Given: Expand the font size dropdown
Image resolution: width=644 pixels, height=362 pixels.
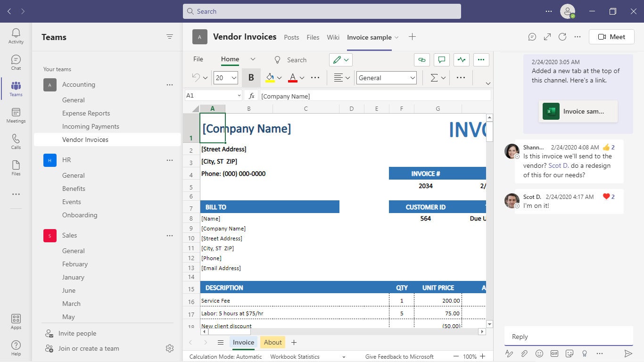Looking at the screenshot, I should (x=234, y=78).
